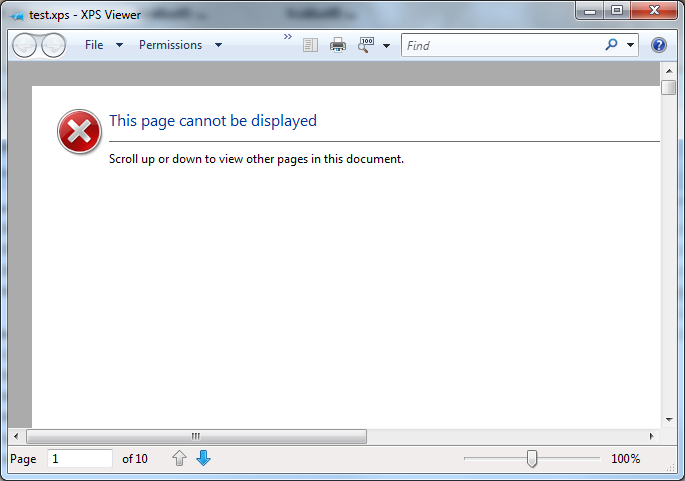The image size is (685, 481).
Task: Click the red error X icon
Action: [79, 131]
